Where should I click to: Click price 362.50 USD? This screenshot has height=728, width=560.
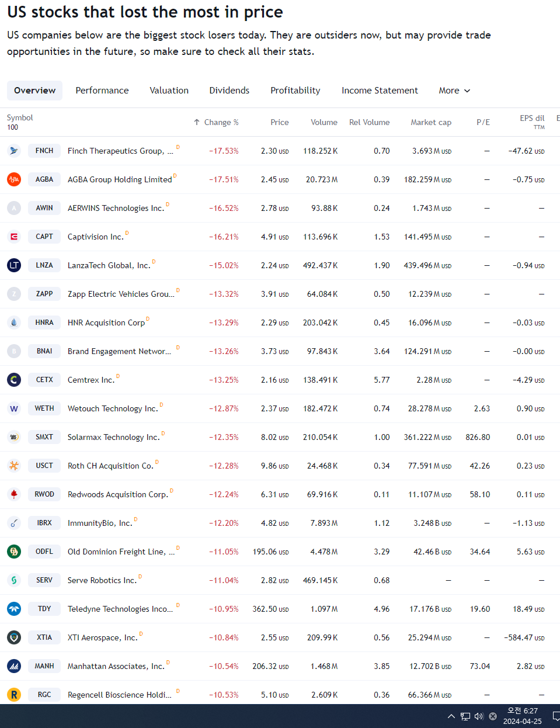pos(270,609)
